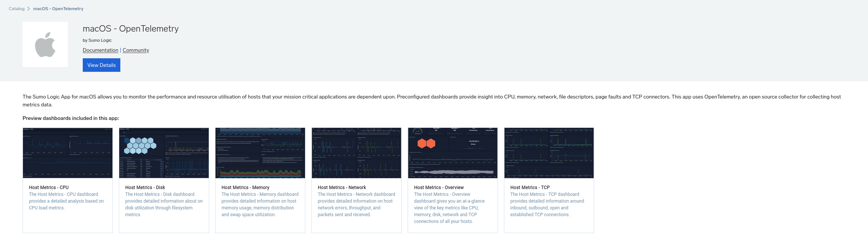The height and width of the screenshot is (244, 868).
Task: Open the Catalog breadcrumb link
Action: (17, 9)
